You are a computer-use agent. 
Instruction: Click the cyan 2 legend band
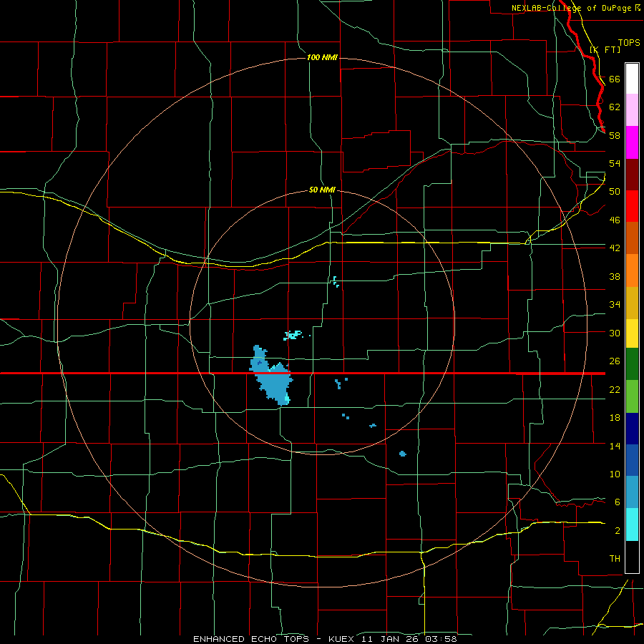tap(632, 525)
